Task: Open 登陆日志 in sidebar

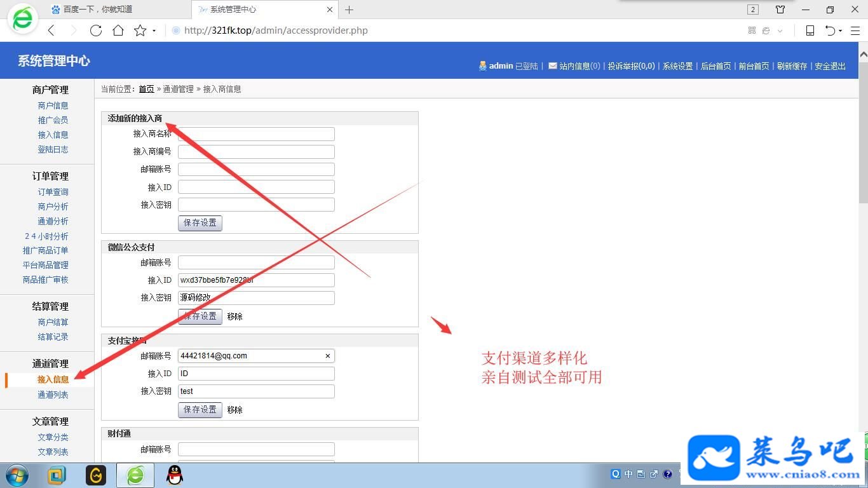Action: (53, 149)
